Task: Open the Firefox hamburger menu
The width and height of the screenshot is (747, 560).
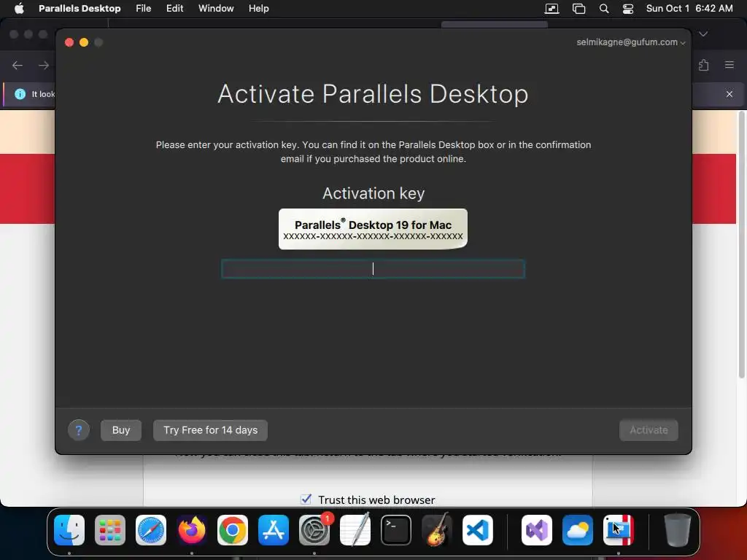Action: pyautogui.click(x=729, y=65)
